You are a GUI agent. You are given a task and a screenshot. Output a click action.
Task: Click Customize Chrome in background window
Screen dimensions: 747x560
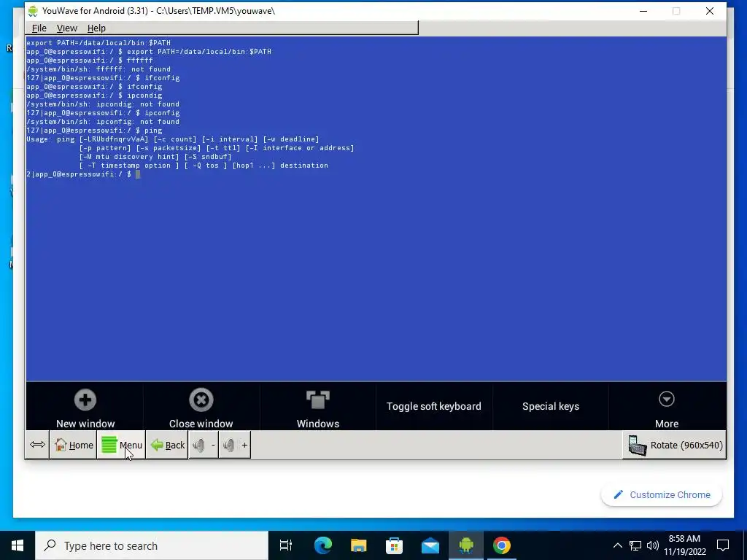pyautogui.click(x=662, y=495)
